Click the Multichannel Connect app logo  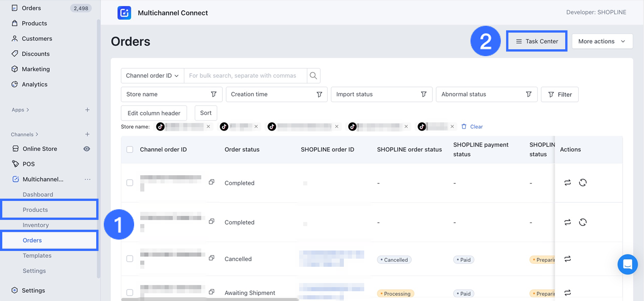click(x=124, y=13)
